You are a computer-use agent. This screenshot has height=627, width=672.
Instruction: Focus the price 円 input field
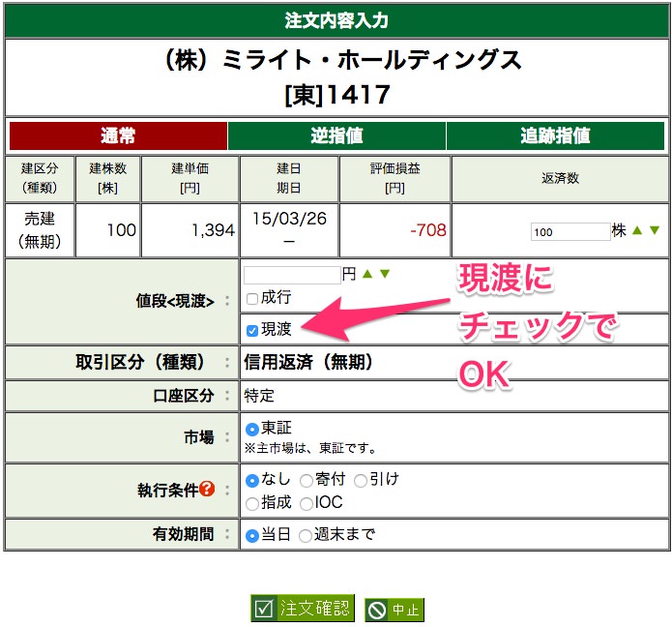[292, 275]
